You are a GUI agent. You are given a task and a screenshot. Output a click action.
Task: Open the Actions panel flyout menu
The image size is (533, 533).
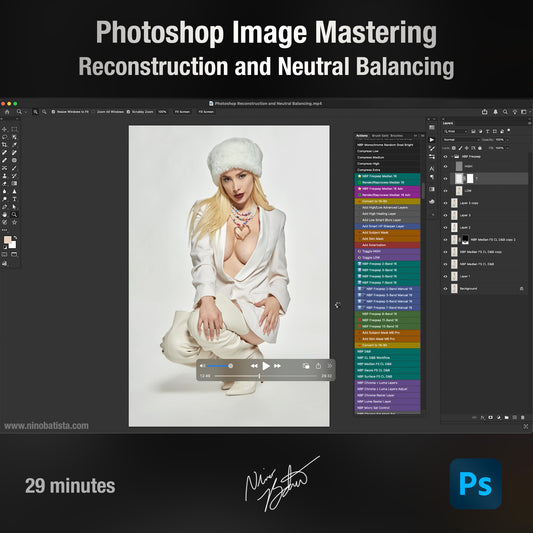(x=423, y=136)
